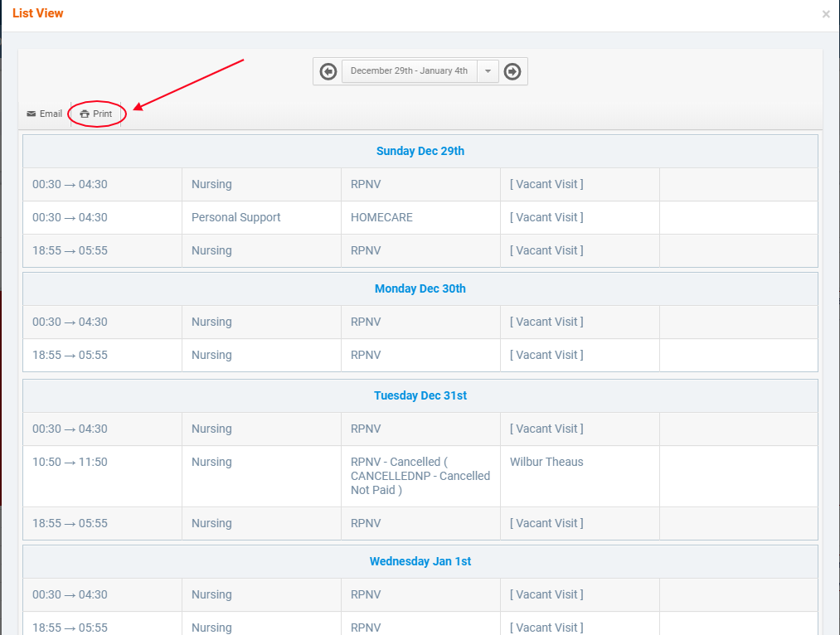
Task: Select the 10:50 → 11:50 Tuesday time slot
Action: pyautogui.click(x=70, y=462)
